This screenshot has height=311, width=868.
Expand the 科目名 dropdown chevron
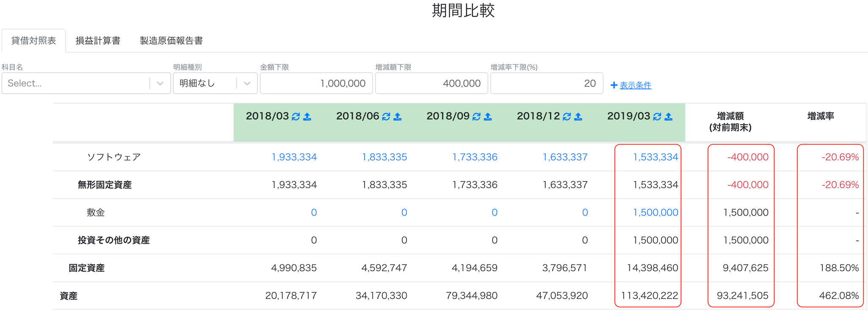point(160,83)
